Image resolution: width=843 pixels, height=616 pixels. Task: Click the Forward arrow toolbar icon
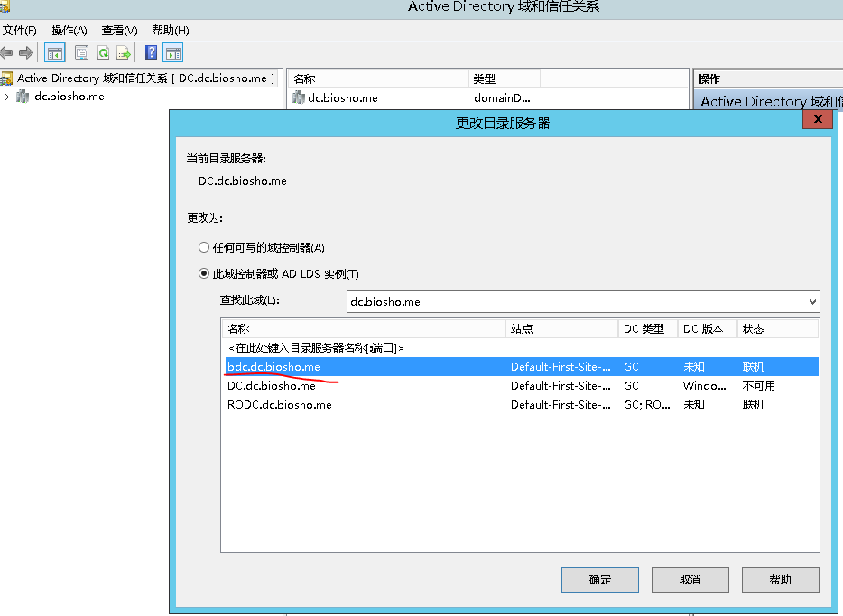click(x=26, y=52)
